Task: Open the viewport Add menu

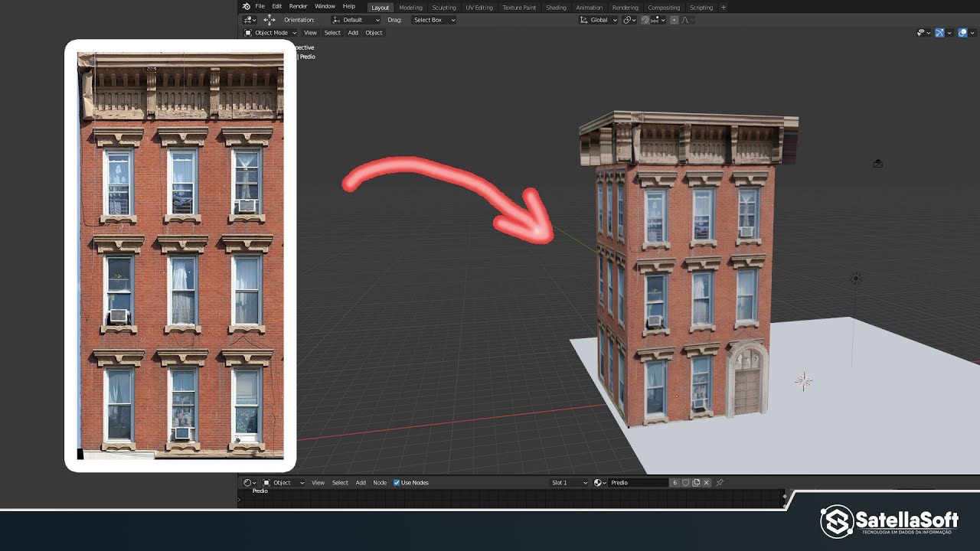Action: [x=353, y=33]
